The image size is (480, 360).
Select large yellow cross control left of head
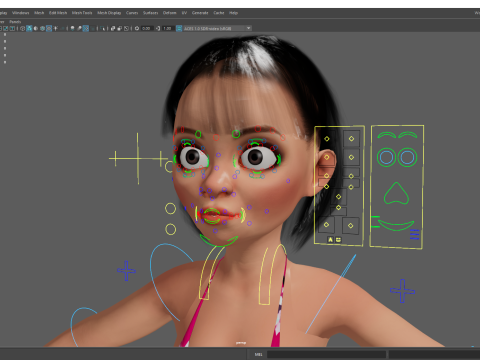click(x=138, y=158)
